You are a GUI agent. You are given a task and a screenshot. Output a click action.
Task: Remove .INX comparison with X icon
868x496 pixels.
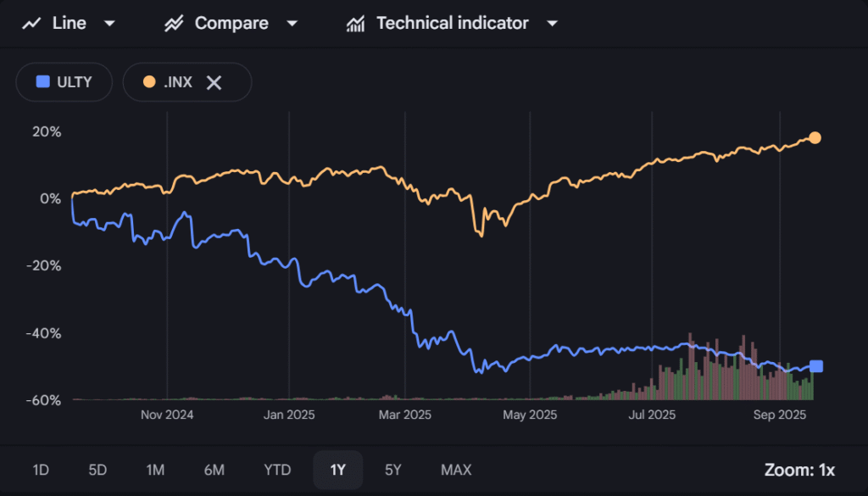(x=214, y=82)
